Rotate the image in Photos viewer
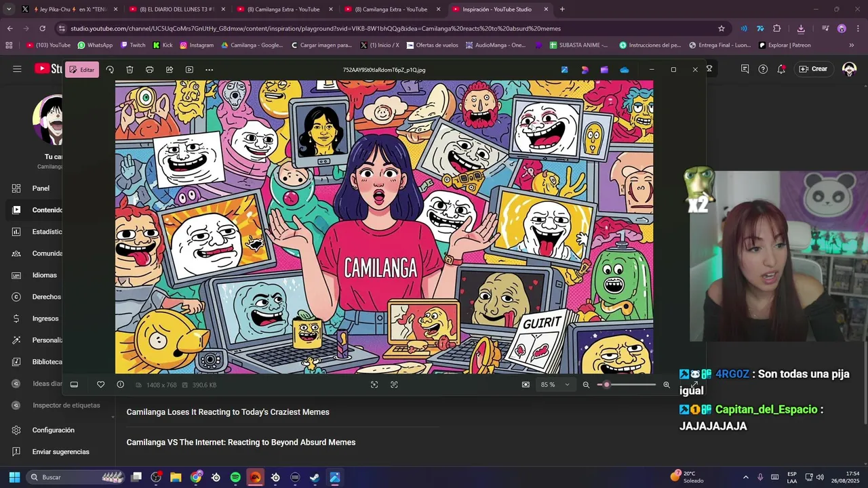 110,70
